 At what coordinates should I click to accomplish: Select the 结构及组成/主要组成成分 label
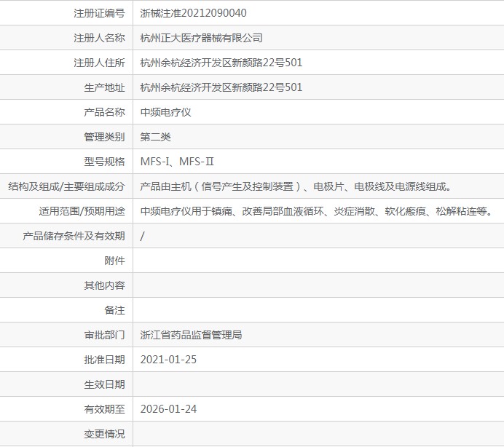tap(66, 186)
